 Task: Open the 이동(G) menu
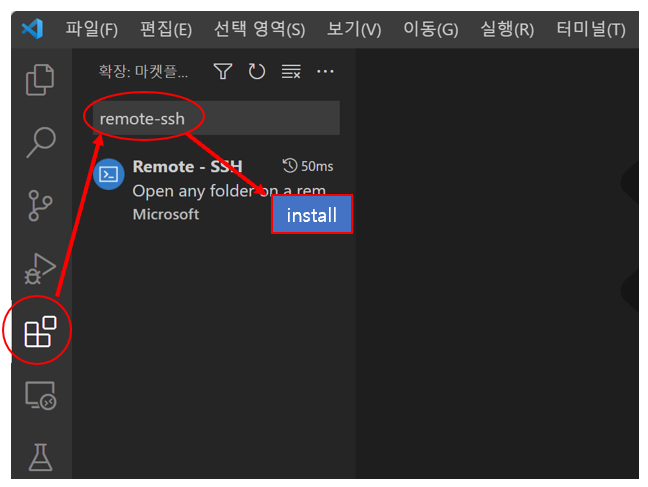[431, 29]
